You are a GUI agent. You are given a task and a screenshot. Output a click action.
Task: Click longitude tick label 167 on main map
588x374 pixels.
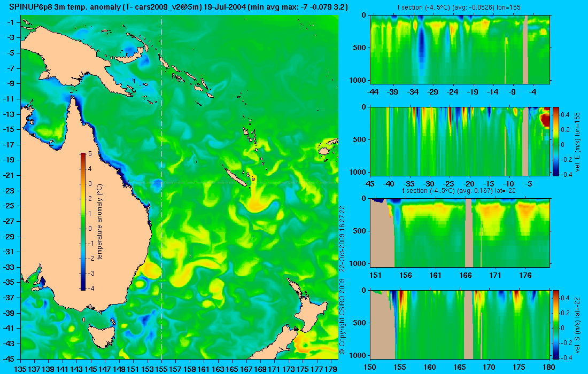click(x=246, y=369)
